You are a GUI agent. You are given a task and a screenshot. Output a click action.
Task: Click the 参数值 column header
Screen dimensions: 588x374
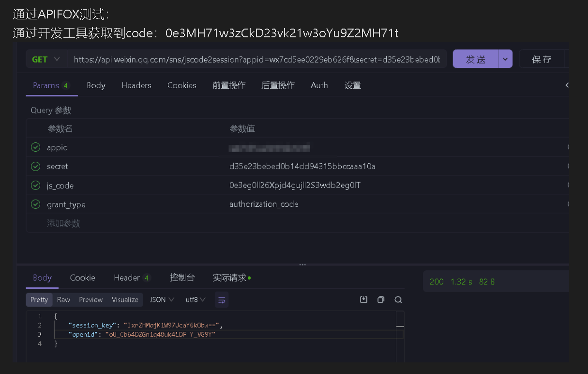pyautogui.click(x=242, y=128)
